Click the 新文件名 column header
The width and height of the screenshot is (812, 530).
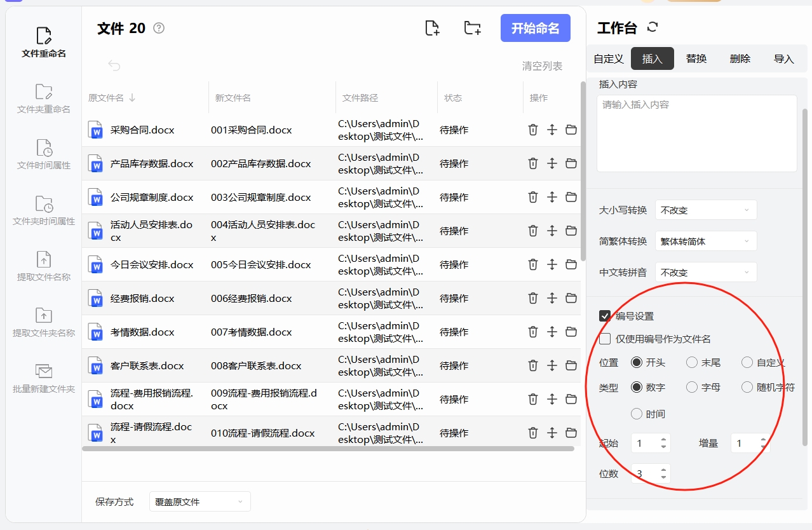[233, 98]
